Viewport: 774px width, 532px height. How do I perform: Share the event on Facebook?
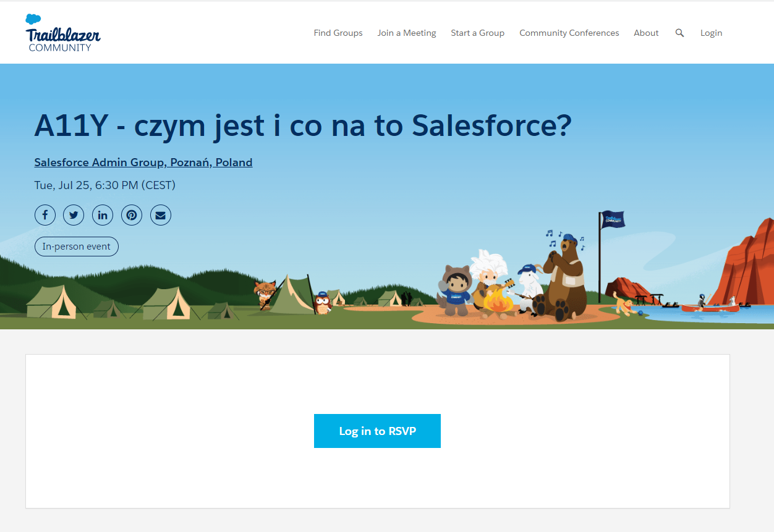45,214
